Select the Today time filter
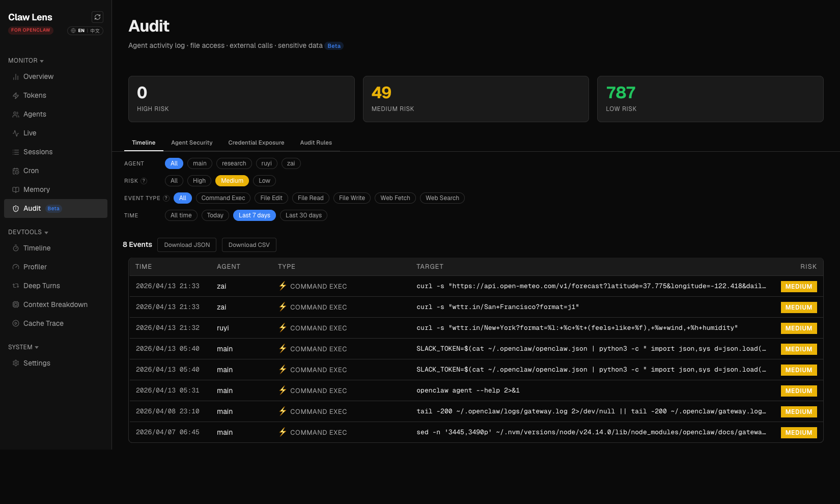The width and height of the screenshot is (840, 504). click(215, 215)
